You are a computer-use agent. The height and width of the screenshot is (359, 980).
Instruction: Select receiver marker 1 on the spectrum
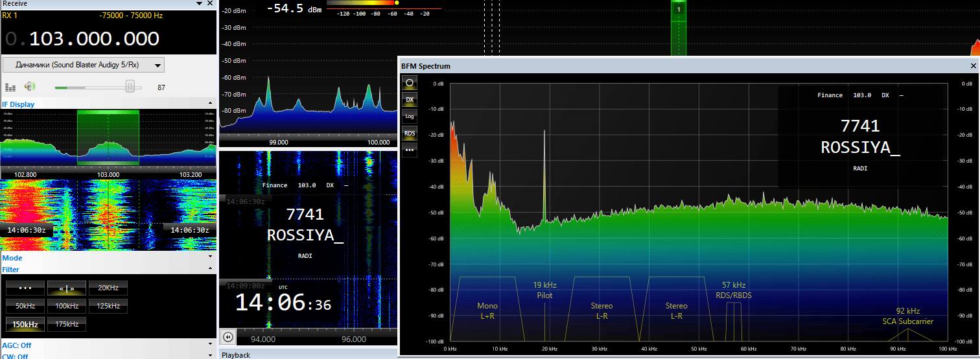(x=679, y=10)
